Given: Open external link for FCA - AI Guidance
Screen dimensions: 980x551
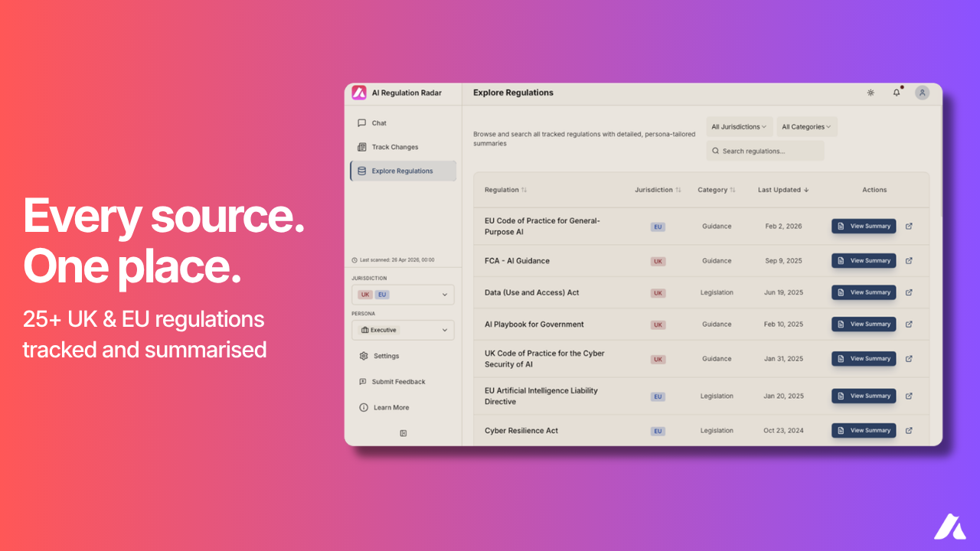Looking at the screenshot, I should tap(909, 261).
